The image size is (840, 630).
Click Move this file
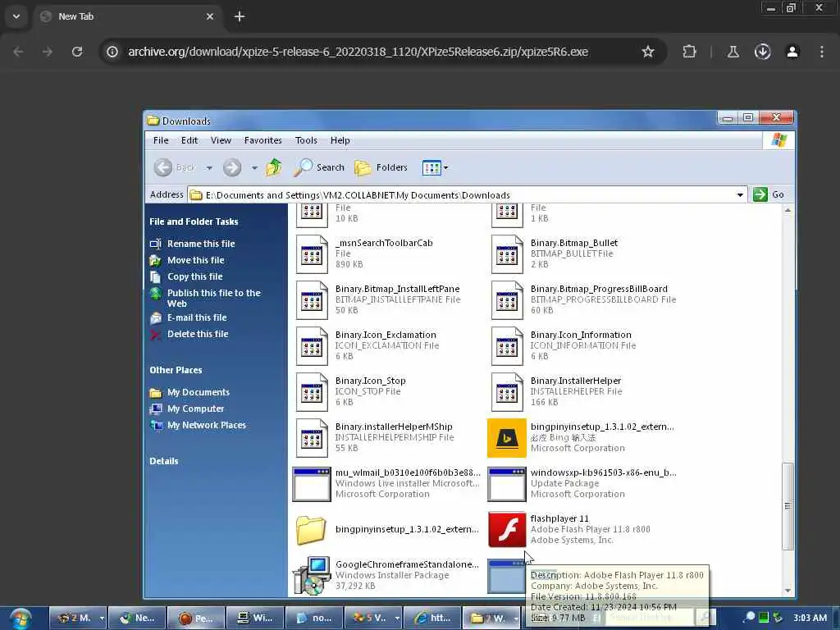click(195, 260)
